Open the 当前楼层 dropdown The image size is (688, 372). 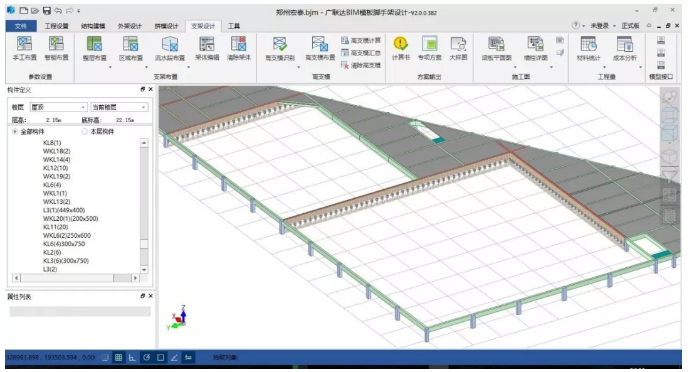tap(119, 107)
